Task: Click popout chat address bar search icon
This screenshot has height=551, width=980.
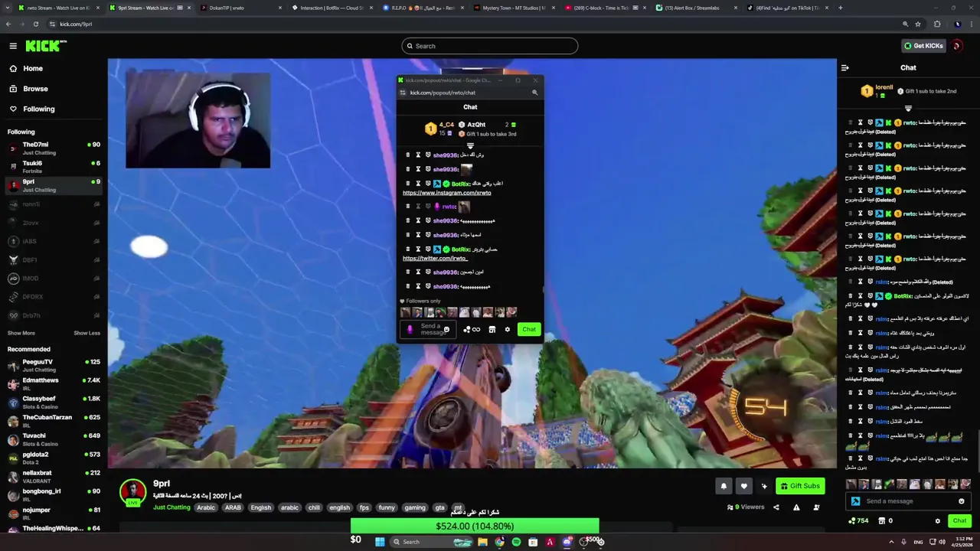Action: tap(534, 93)
